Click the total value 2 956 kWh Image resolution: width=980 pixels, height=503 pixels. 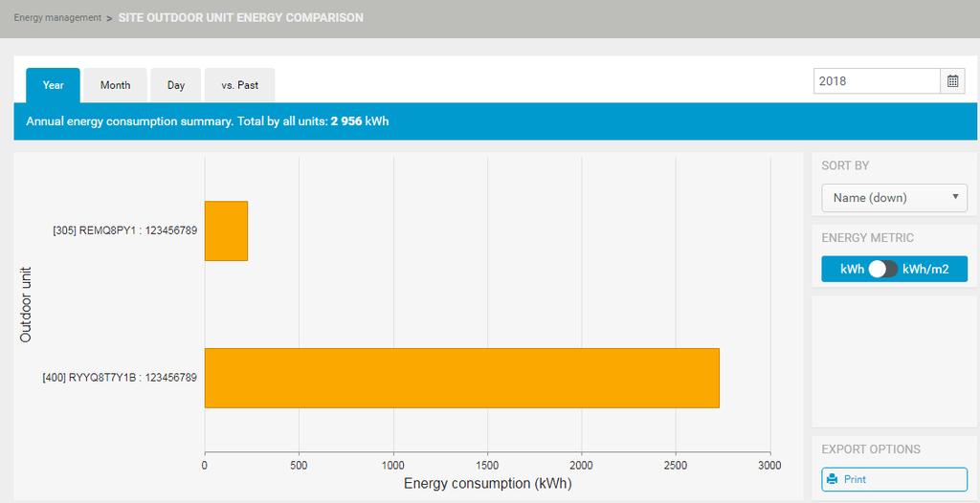coord(360,121)
